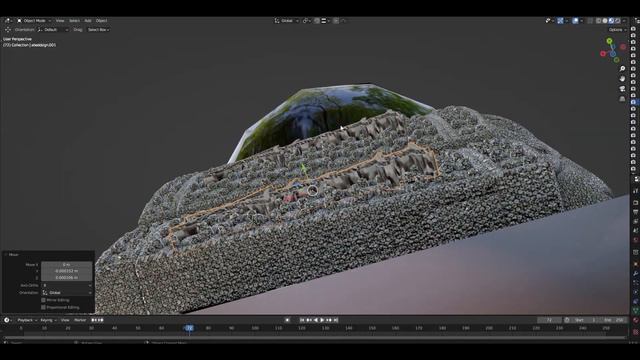
Task: Enable the Mirror Editing checkbox
Action: click(x=43, y=300)
